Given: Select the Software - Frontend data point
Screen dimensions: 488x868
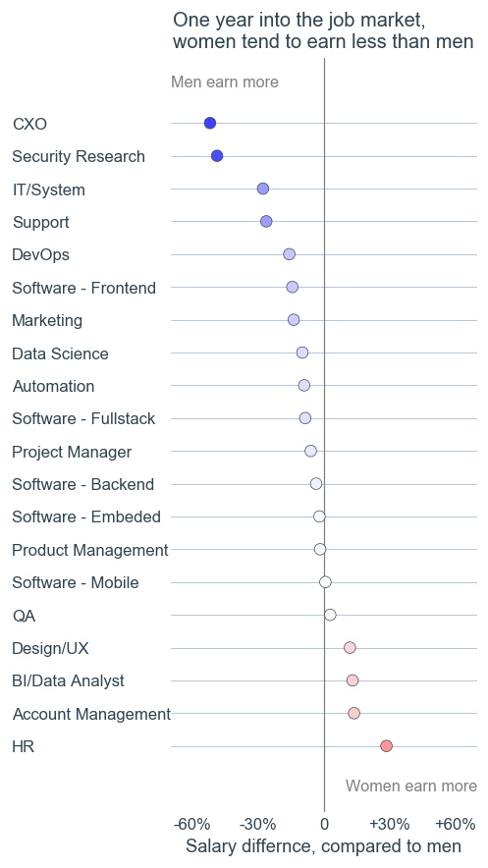Looking at the screenshot, I should coord(293,287).
